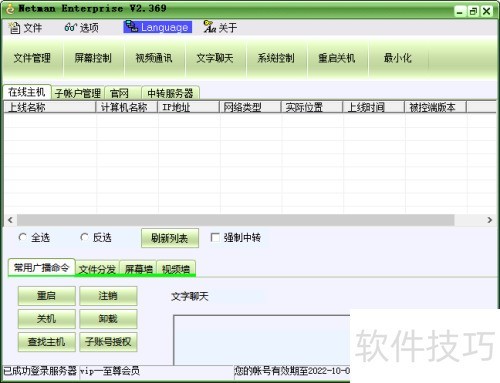Click the 最小化 toolbar button

(x=398, y=58)
